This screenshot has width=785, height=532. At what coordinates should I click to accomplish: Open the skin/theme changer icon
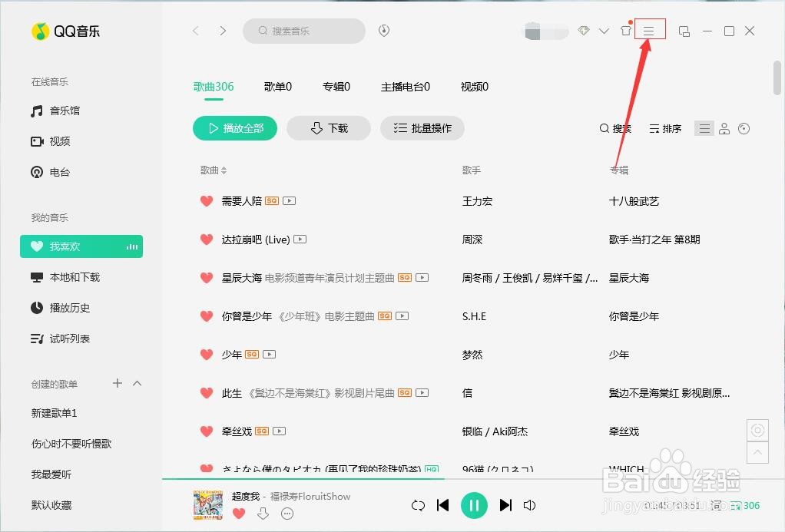pyautogui.click(x=626, y=30)
